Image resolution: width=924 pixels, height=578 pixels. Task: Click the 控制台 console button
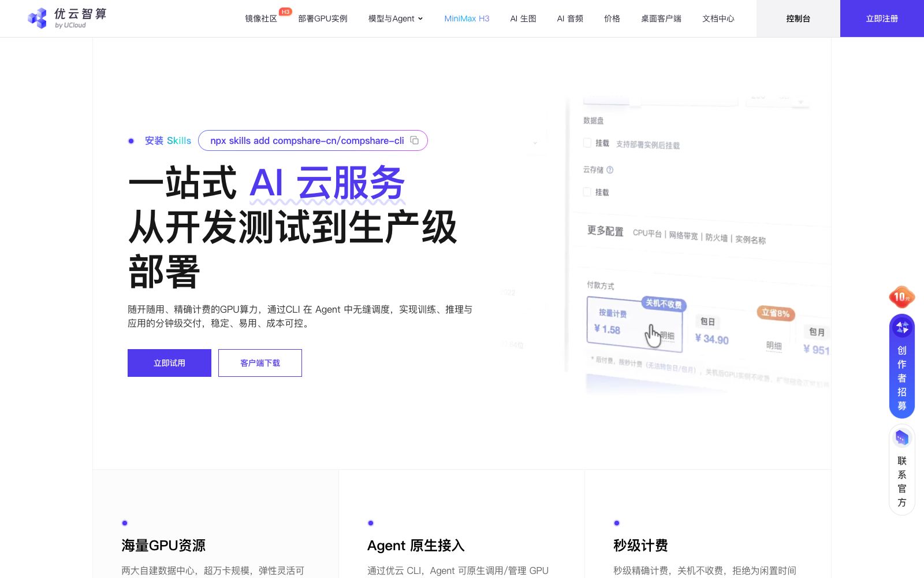[798, 18]
